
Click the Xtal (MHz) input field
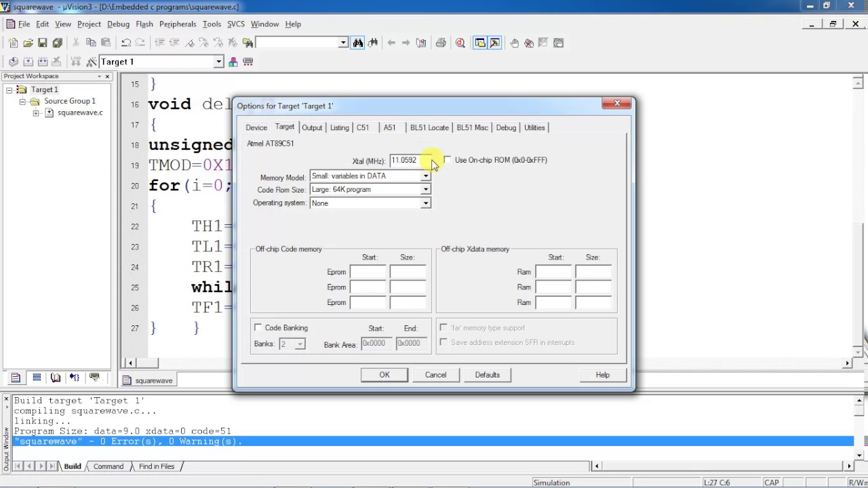[410, 161]
